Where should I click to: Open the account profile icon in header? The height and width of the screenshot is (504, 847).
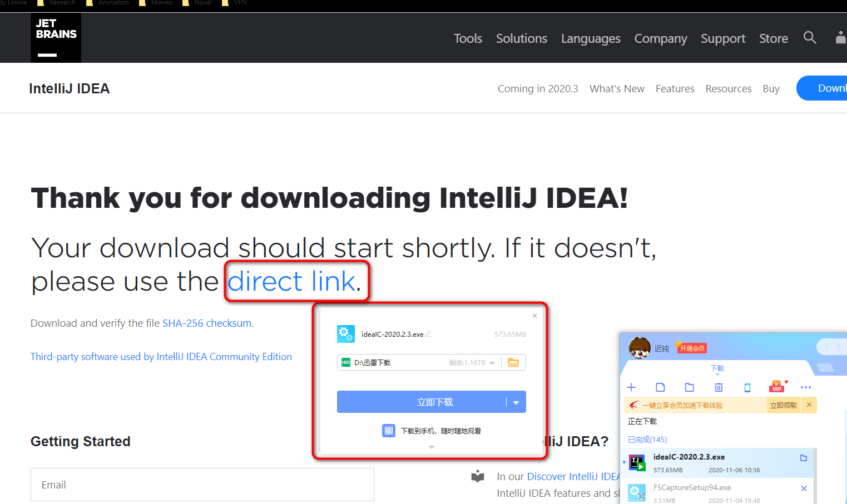(x=841, y=38)
